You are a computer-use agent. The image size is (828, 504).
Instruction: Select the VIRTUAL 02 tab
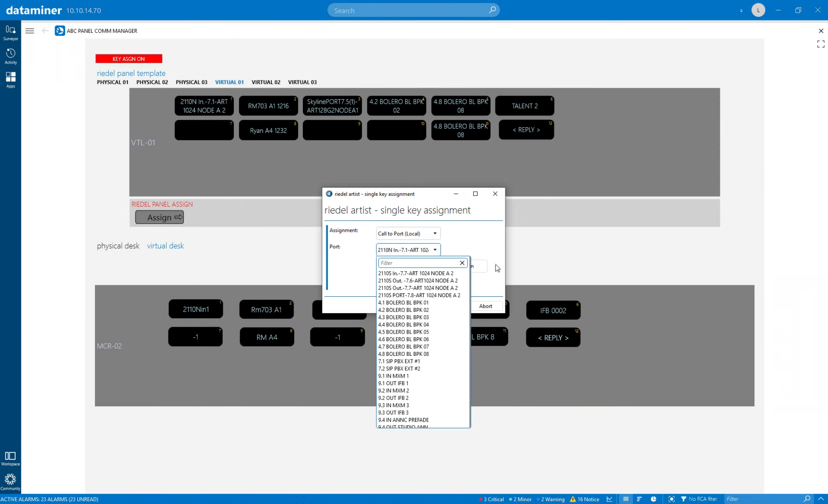point(266,82)
